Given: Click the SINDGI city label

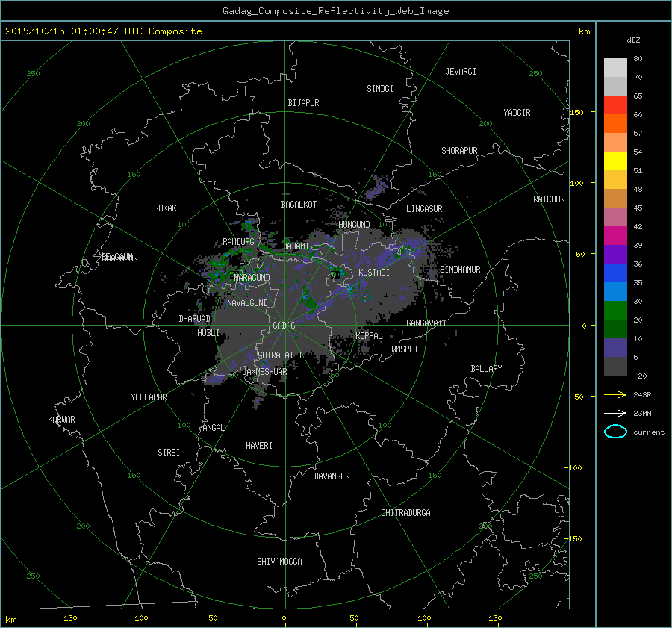Looking at the screenshot, I should point(380,89).
